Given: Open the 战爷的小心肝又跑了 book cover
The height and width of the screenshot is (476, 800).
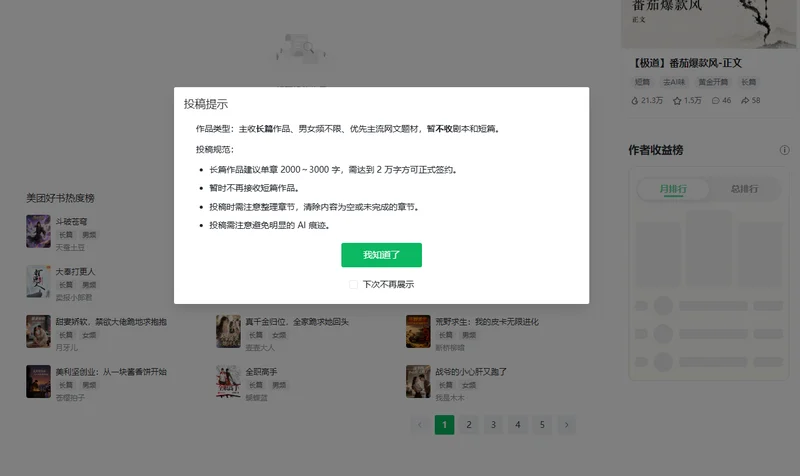Looking at the screenshot, I should (418, 381).
